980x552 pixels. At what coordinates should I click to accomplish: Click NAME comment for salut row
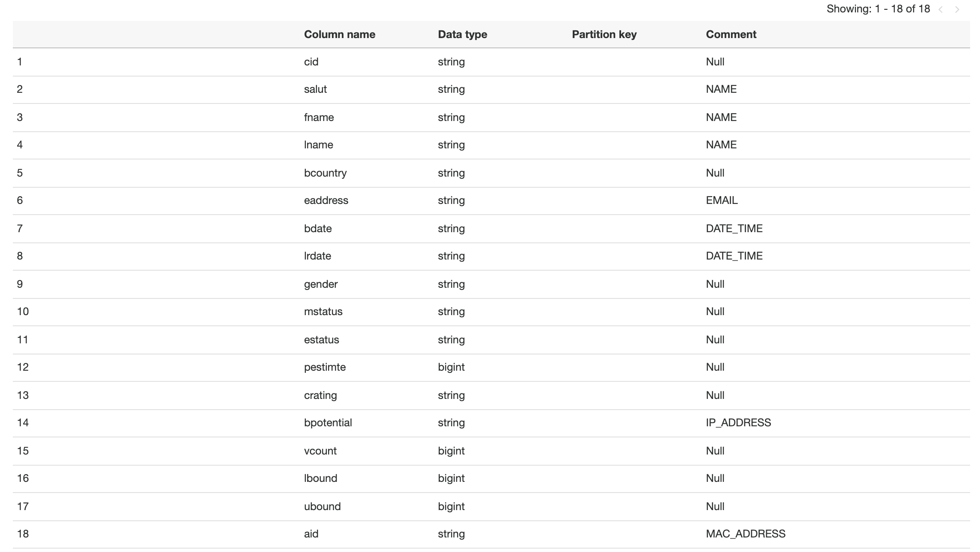coord(721,89)
